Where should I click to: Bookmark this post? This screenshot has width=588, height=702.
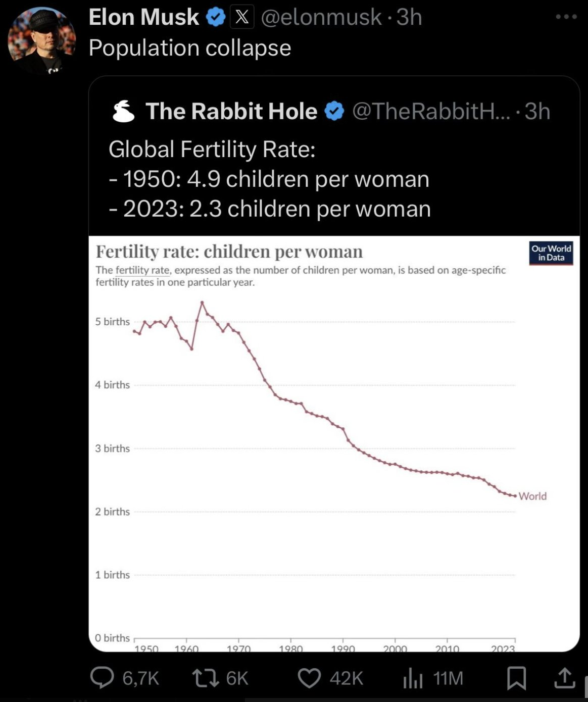[516, 678]
